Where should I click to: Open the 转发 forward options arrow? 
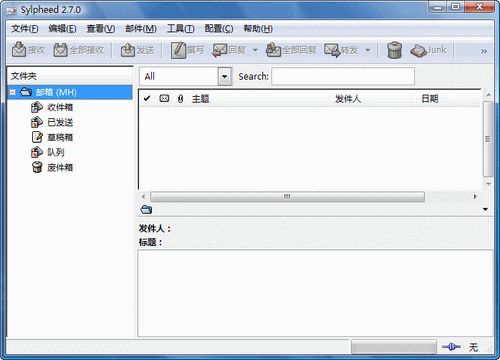click(x=368, y=50)
